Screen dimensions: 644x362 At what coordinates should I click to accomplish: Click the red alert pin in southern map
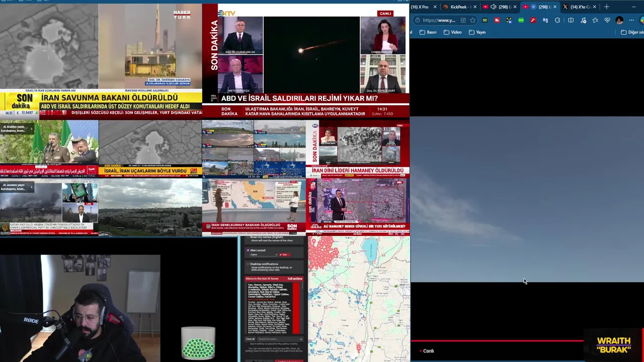pos(358,347)
